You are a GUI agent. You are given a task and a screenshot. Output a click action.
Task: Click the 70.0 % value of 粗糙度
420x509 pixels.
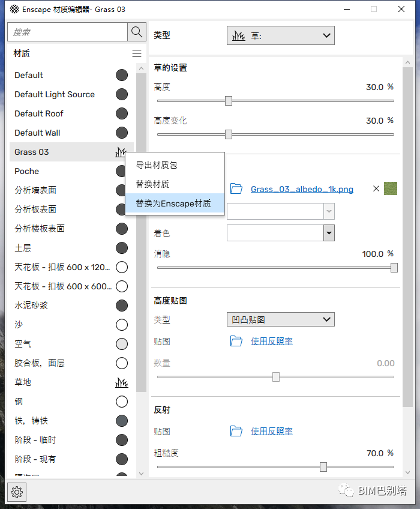click(380, 453)
